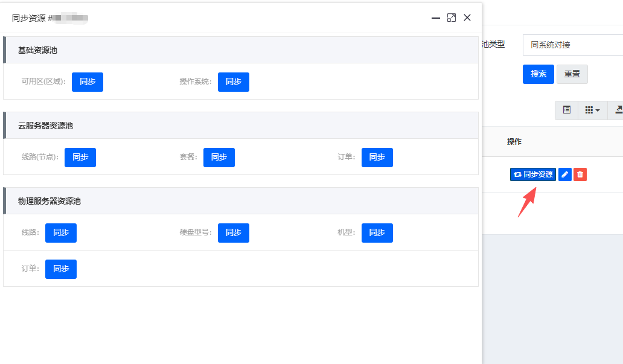The height and width of the screenshot is (364, 623).
Task: Click the 重置 reset button
Action: coord(572,74)
